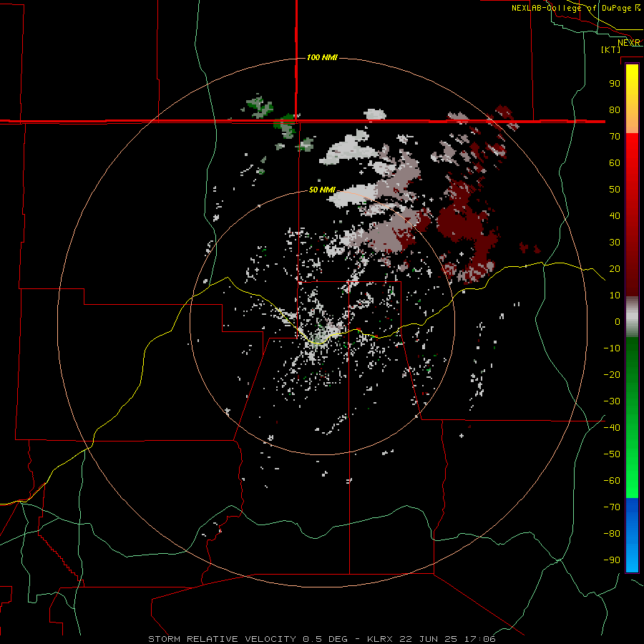The image size is (644, 644).
Task: Click the 50 NMI range ring label
Action: [322, 190]
